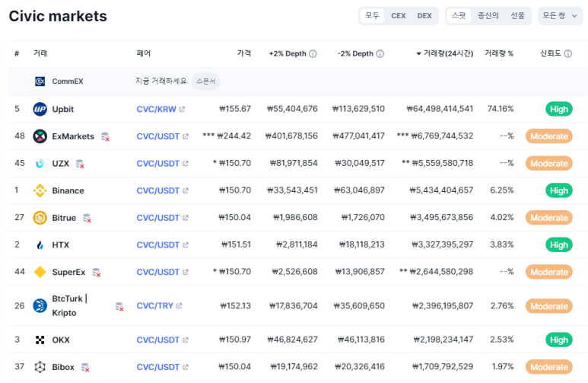
Task: Click the ExMarkets exchange logo
Action: point(40,136)
